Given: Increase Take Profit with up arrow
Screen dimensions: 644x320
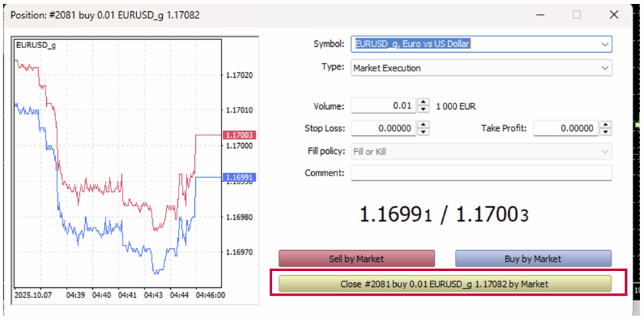Looking at the screenshot, I should tap(606, 125).
